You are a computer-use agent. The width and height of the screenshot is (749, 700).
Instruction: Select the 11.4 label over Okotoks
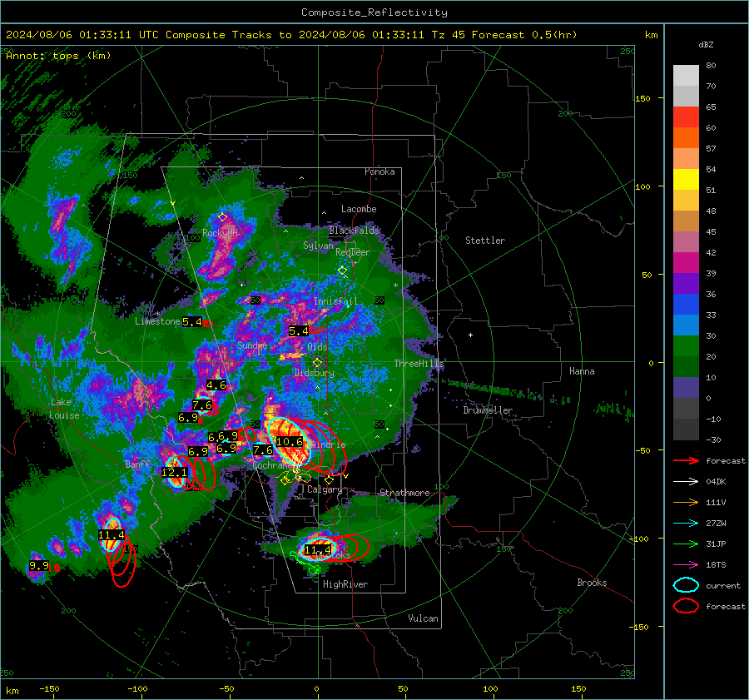coord(318,550)
